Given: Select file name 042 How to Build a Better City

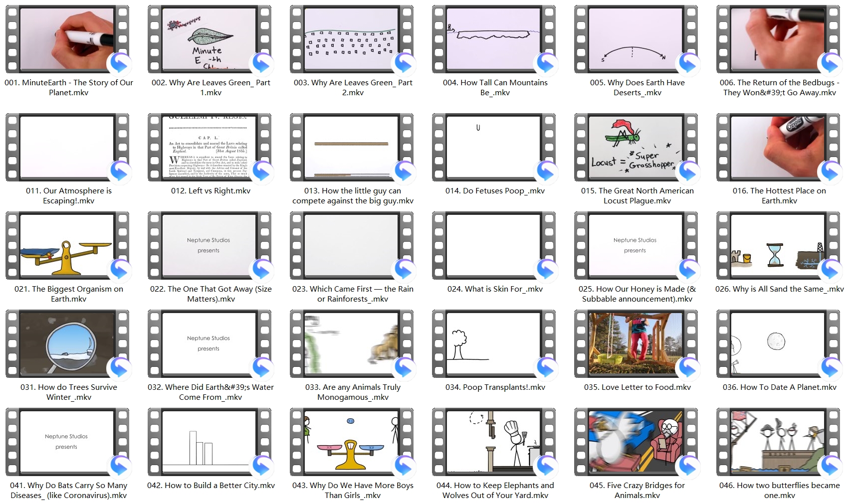Looking at the screenshot, I should (x=211, y=486).
